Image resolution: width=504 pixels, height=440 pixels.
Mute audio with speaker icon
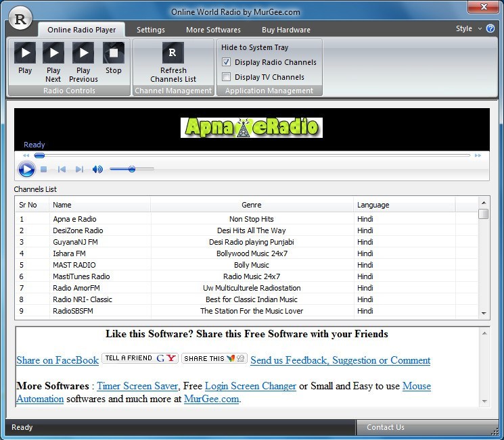[x=97, y=169]
